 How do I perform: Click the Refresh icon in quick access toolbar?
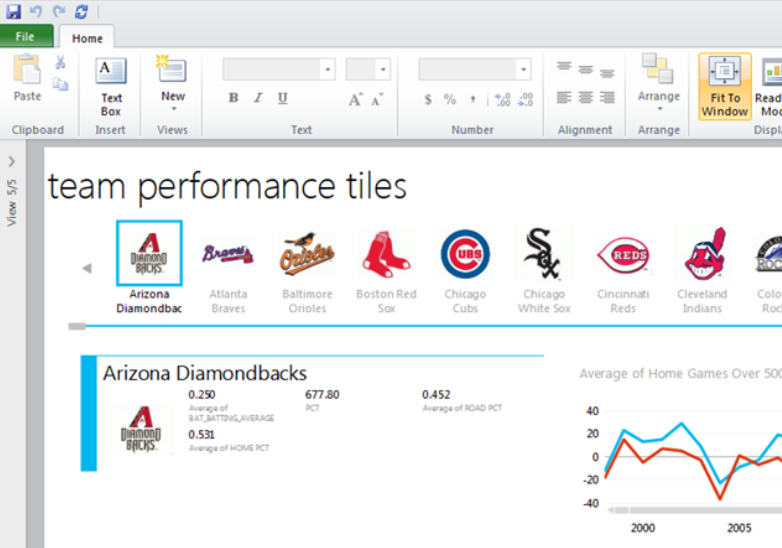point(81,12)
